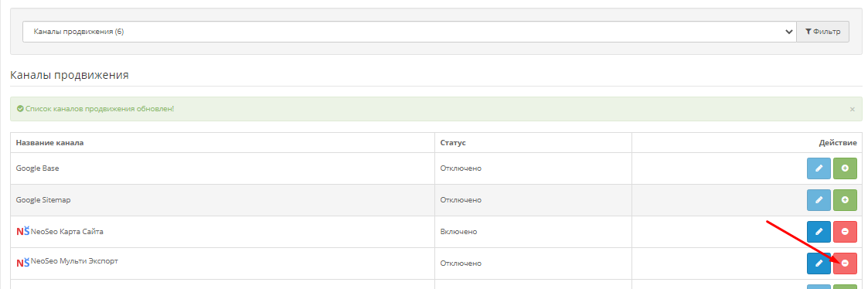
Task: Edit the Google Base channel
Action: tap(819, 168)
